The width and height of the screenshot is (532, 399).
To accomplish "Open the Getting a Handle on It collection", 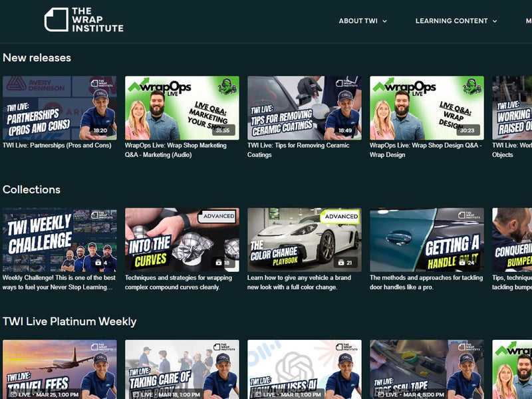I will point(427,240).
